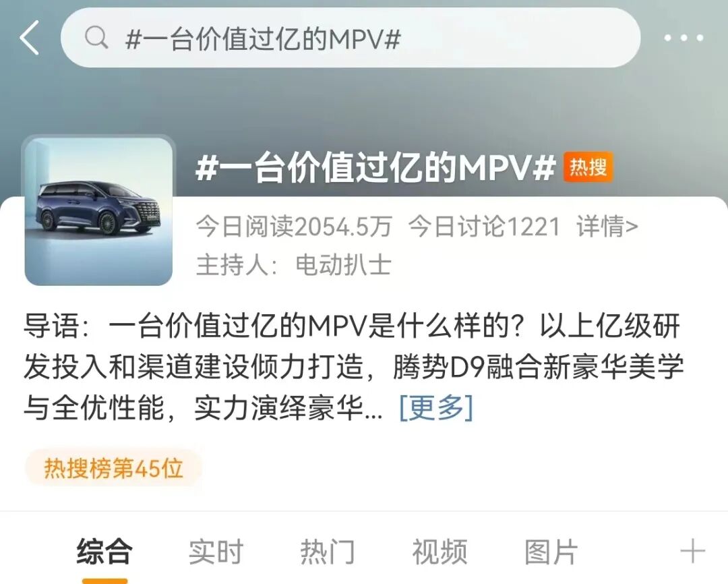Open the three-dots more options menu
The height and width of the screenshot is (584, 728).
pyautogui.click(x=684, y=38)
